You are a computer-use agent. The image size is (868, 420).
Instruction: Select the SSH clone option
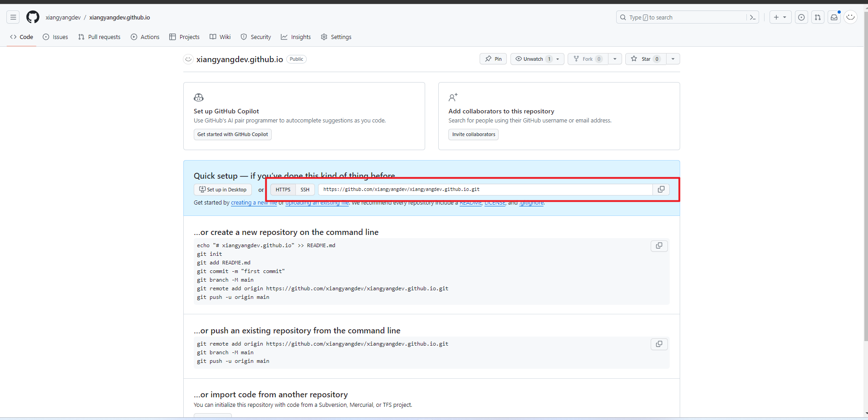point(305,190)
